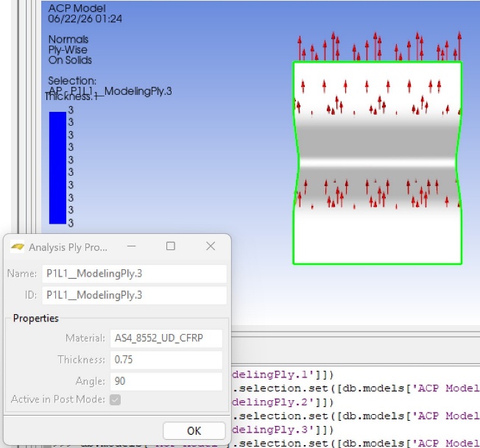
Task: Maximize the Analysis Ply Properties dialog
Action: pyautogui.click(x=171, y=246)
